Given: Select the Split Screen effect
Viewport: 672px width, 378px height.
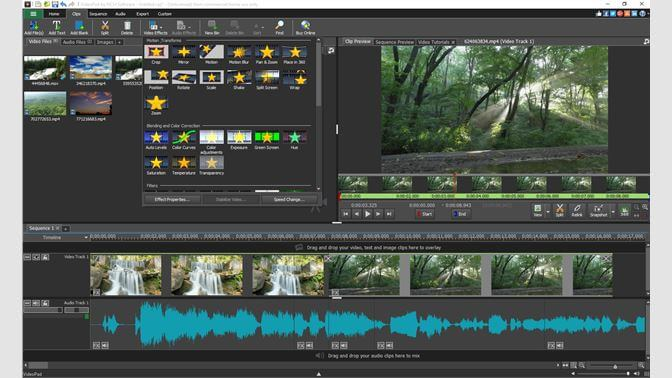Looking at the screenshot, I should tap(267, 80).
